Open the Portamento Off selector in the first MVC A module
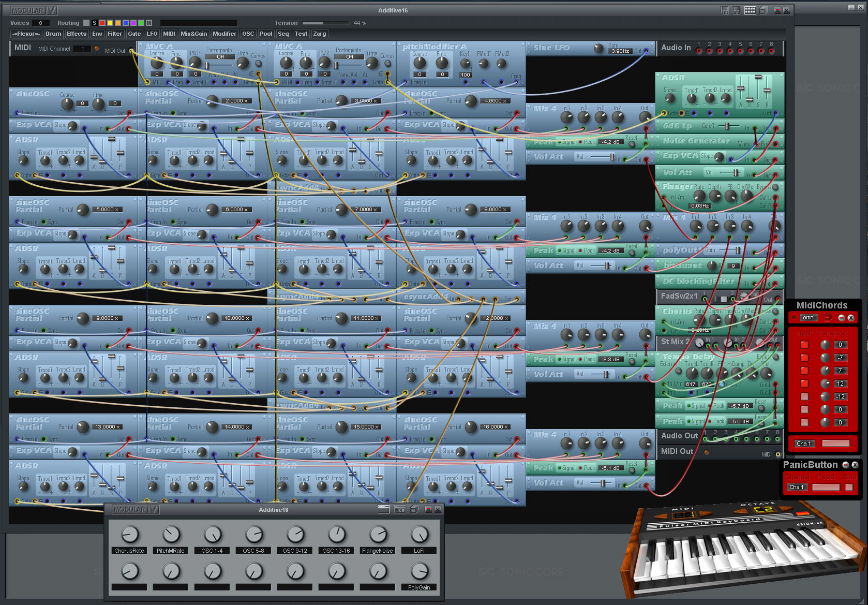Image resolution: width=868 pixels, height=605 pixels. click(x=220, y=57)
